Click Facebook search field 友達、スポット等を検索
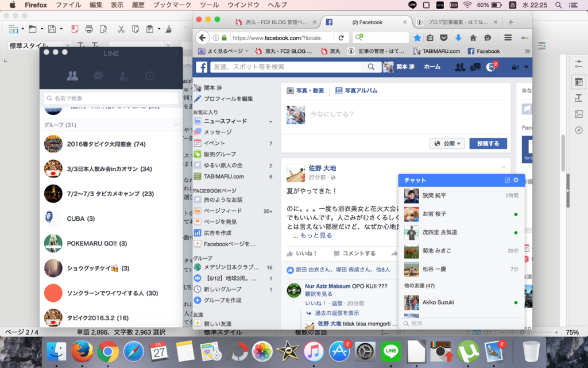 pos(286,67)
